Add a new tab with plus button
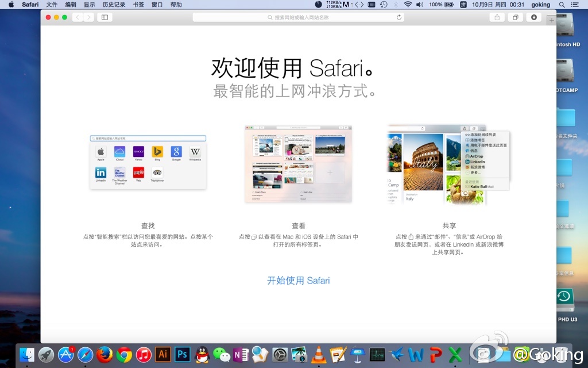 [x=551, y=20]
